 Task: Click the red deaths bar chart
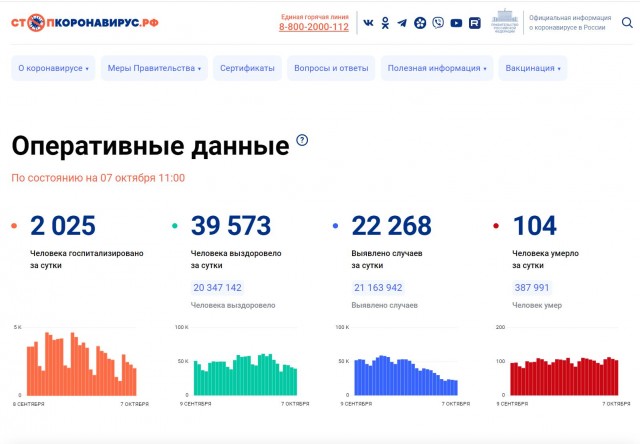point(564,376)
